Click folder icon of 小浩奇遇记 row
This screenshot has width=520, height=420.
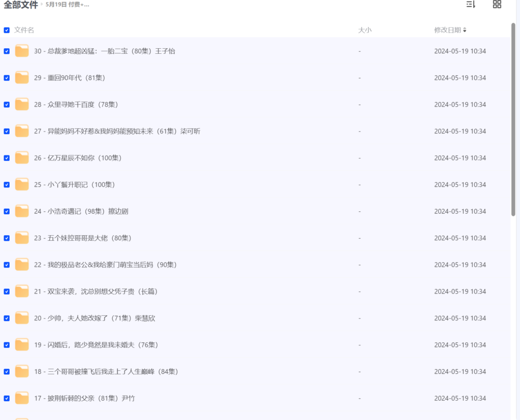pos(21,211)
